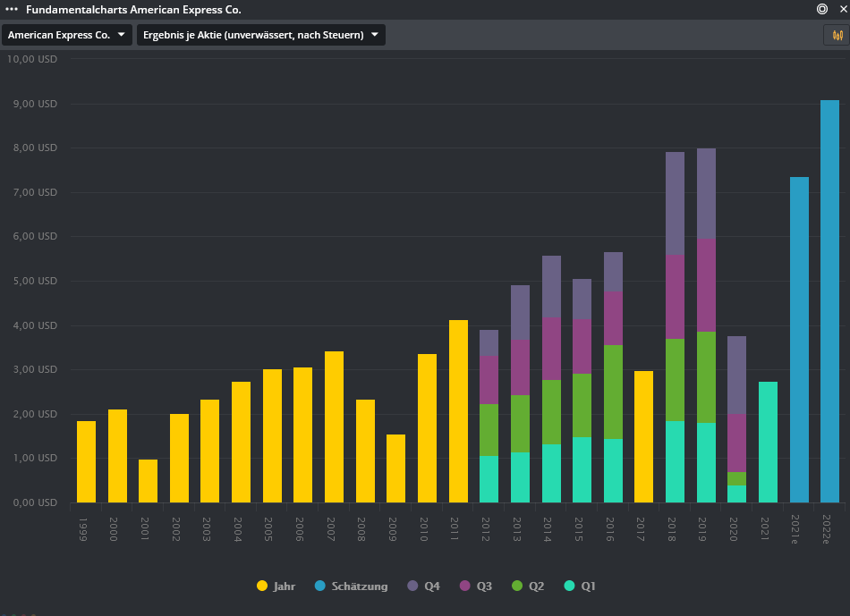Click the Q2 segment of 2016 bar
This screenshot has width=850, height=616.
pyautogui.click(x=613, y=392)
